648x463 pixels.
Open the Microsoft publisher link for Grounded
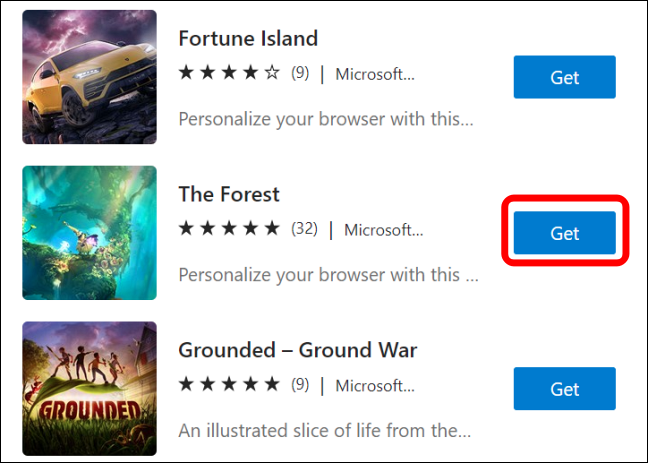[374, 385]
